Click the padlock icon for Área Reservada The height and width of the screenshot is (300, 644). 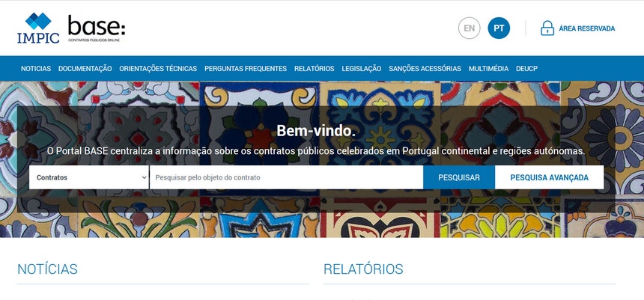(547, 28)
